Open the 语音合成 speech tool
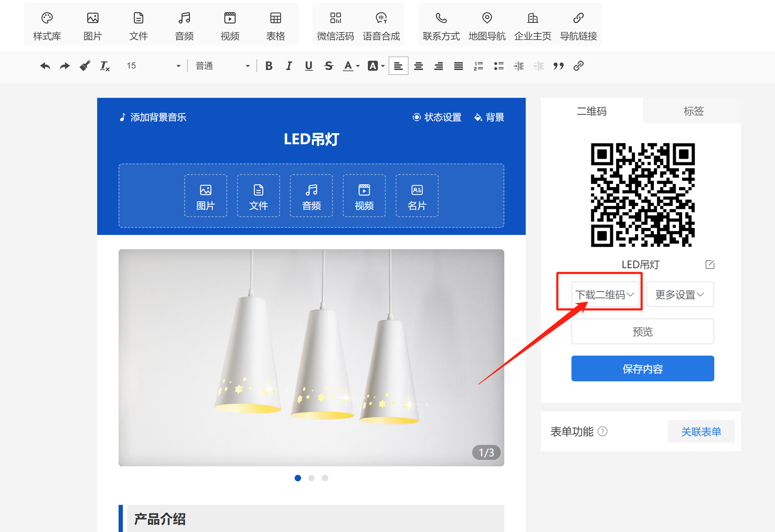 [381, 26]
